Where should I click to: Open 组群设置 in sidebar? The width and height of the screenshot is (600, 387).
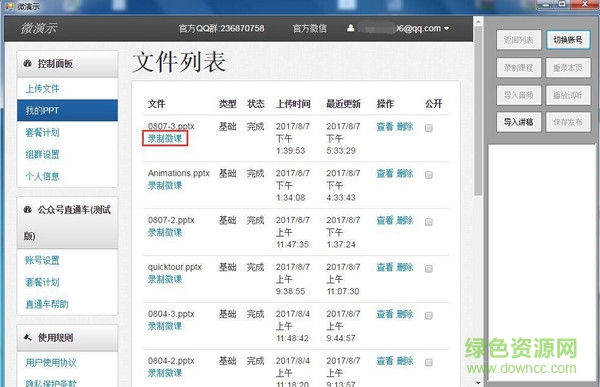tap(42, 154)
